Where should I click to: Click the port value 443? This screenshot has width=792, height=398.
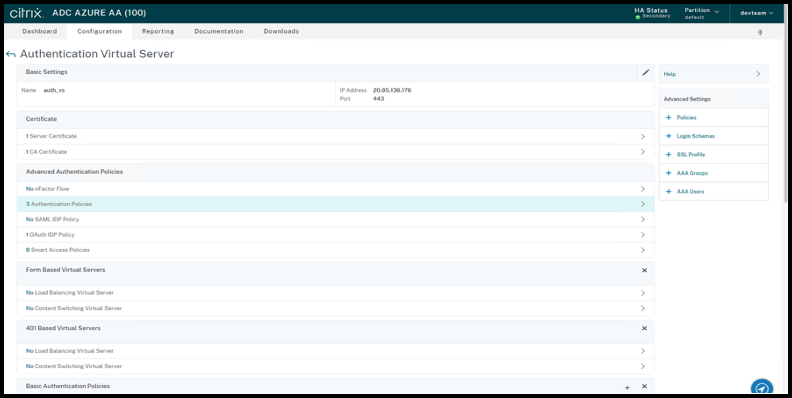(378, 99)
